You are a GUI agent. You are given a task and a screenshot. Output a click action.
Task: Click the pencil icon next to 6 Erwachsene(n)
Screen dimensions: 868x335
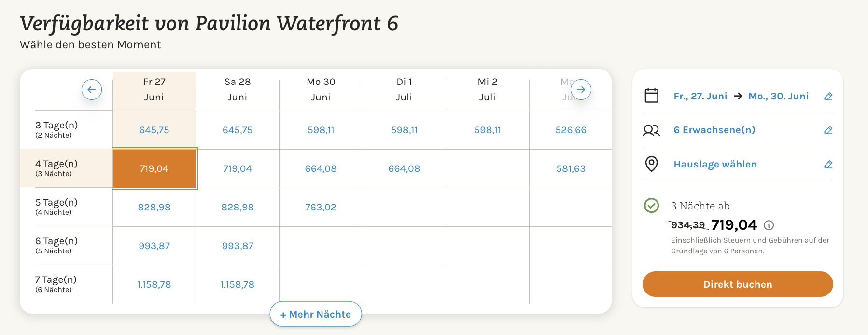click(x=828, y=130)
